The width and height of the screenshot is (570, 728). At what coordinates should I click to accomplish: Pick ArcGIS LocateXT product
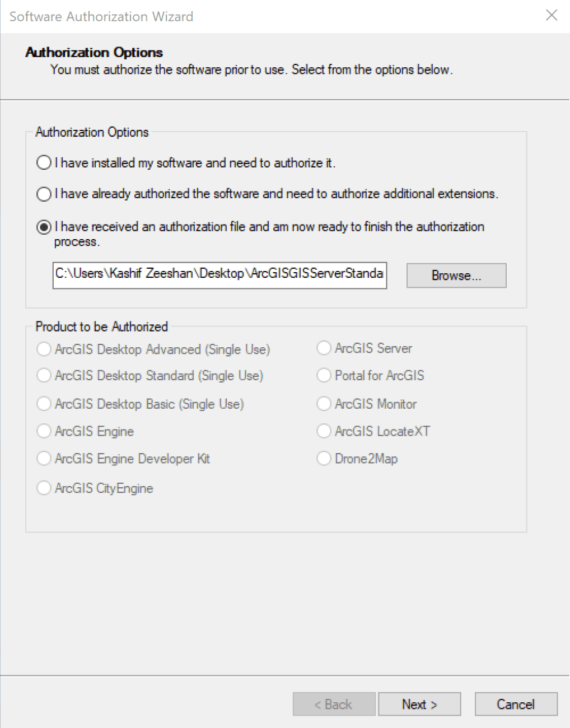[x=324, y=431]
